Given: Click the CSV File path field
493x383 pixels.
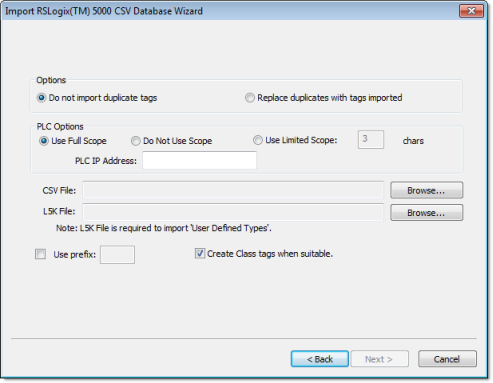Looking at the screenshot, I should 233,190.
